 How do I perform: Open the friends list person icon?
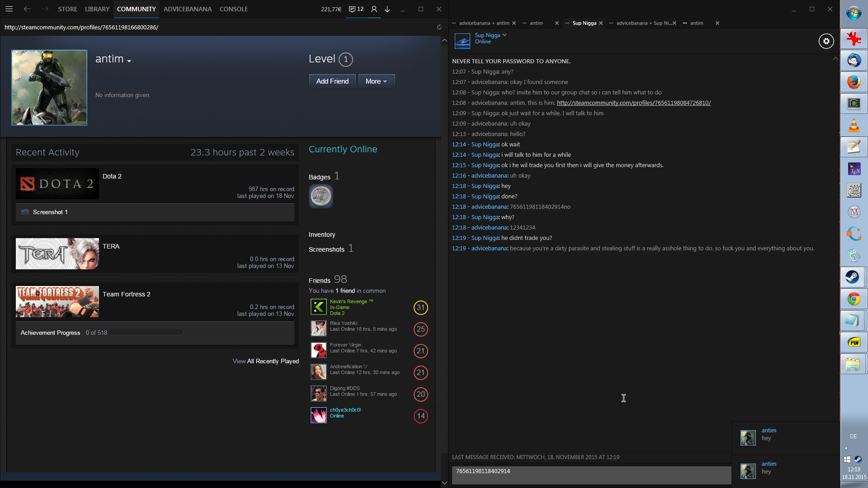(x=374, y=9)
